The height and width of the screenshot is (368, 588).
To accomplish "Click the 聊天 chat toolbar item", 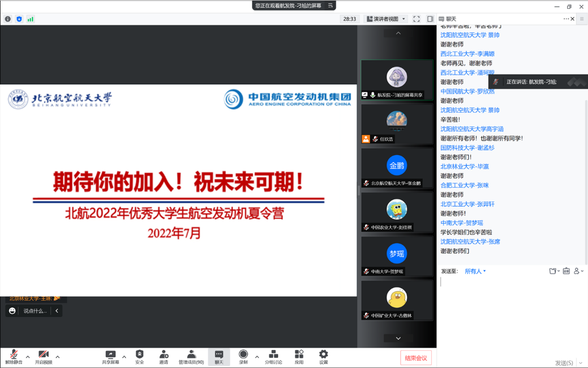I will [x=219, y=357].
